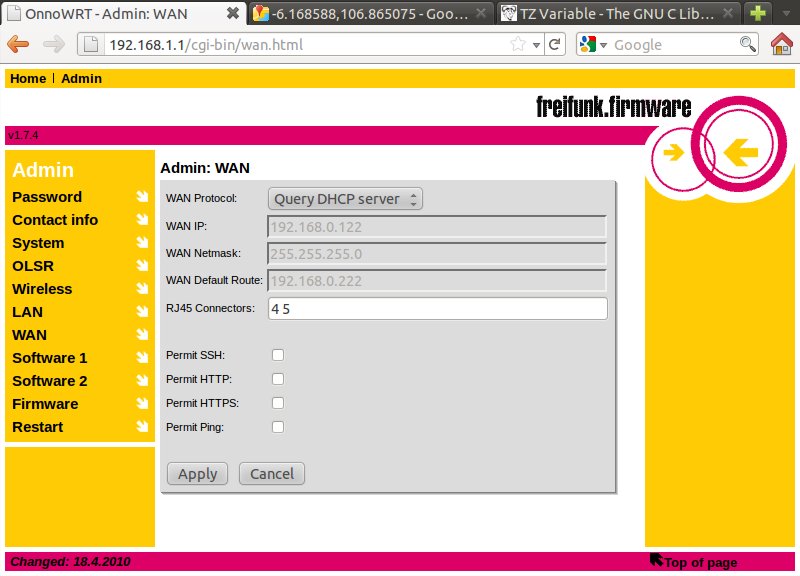Image resolution: width=800 pixels, height=576 pixels.
Task: Click the browser back arrow button
Action: [18, 44]
